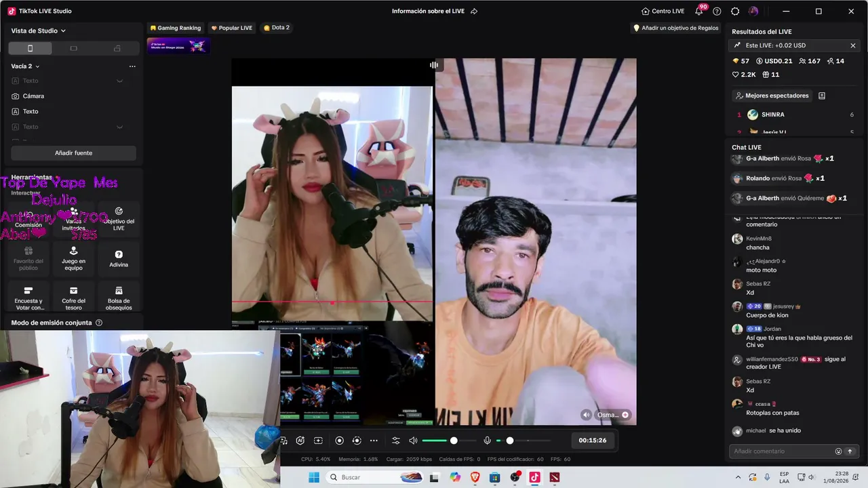Click the Añadir fuente button

pyautogui.click(x=73, y=153)
